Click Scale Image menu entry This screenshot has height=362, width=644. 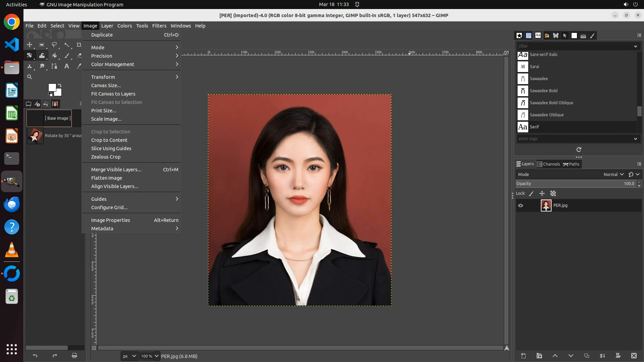tap(106, 119)
